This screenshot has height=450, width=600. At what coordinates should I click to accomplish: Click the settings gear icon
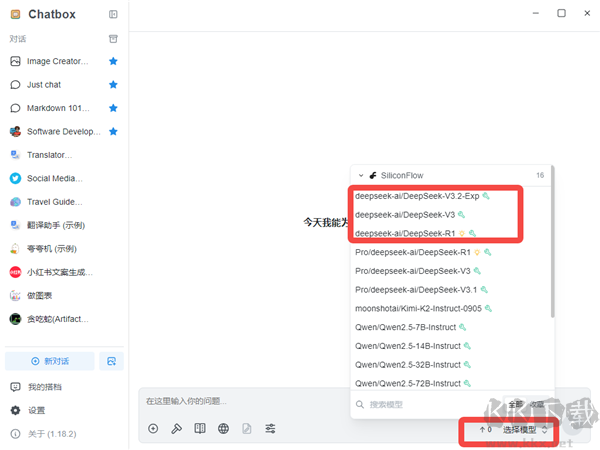15,411
